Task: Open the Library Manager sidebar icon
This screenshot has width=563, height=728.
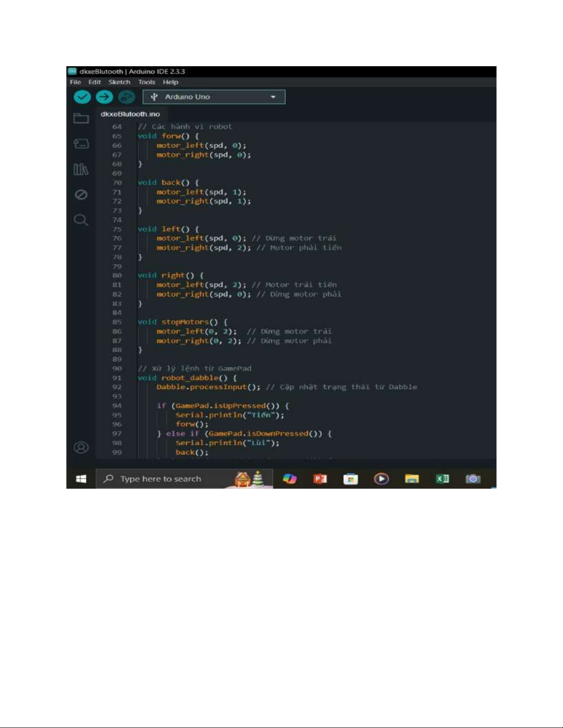Action: coord(81,169)
